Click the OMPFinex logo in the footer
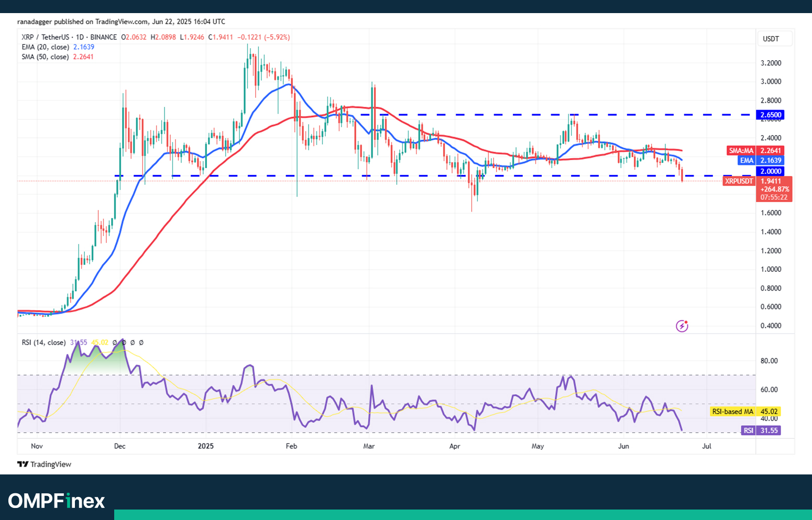 coord(57,501)
